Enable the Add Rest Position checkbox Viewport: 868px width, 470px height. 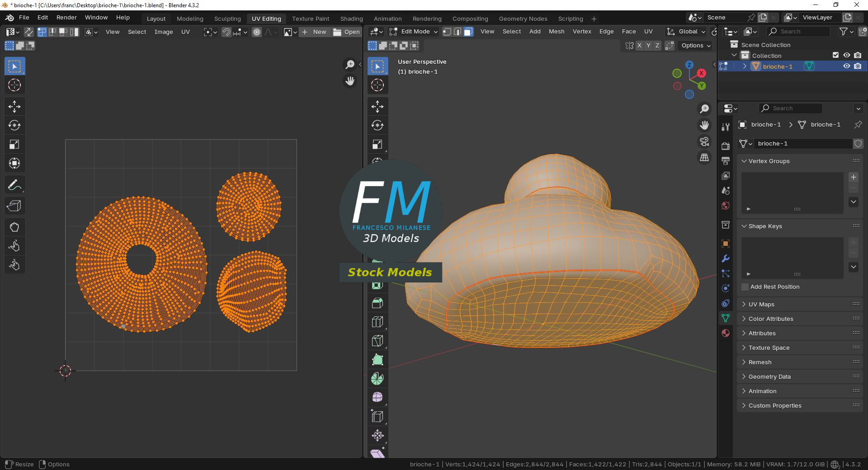(745, 287)
